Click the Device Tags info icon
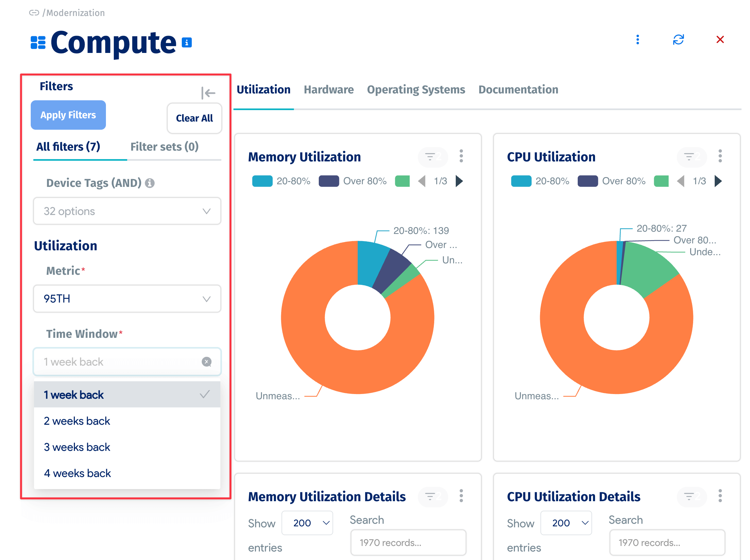The image size is (750, 560). point(149,183)
